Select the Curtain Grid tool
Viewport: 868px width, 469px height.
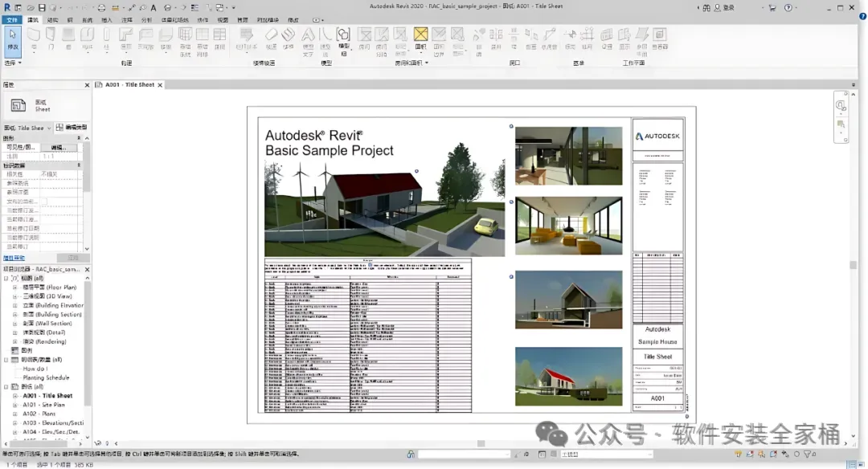[x=203, y=41]
